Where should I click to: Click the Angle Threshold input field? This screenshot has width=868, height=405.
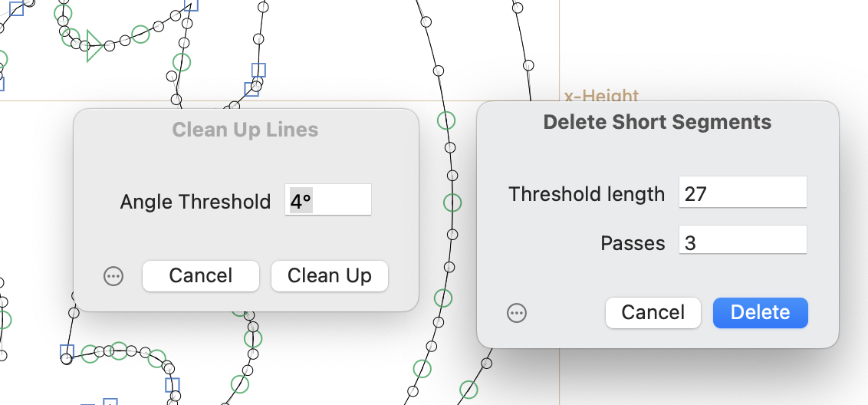click(x=328, y=202)
